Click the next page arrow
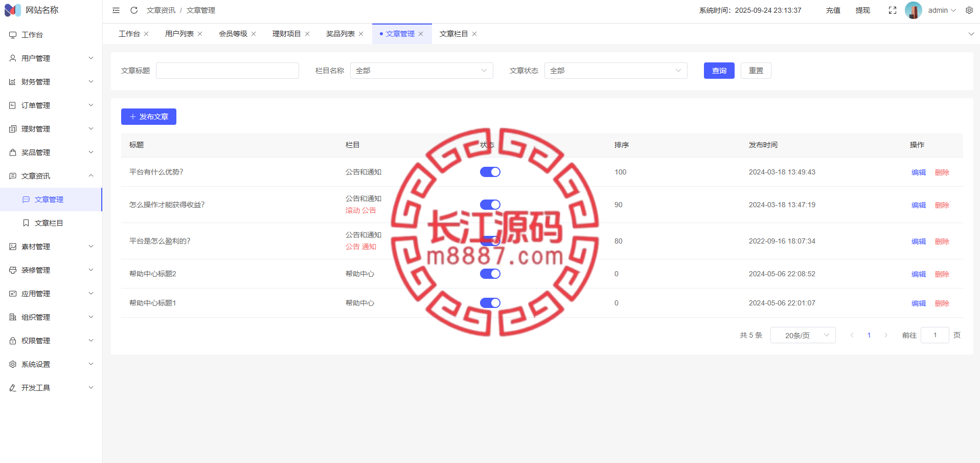This screenshot has width=980, height=463. [886, 335]
